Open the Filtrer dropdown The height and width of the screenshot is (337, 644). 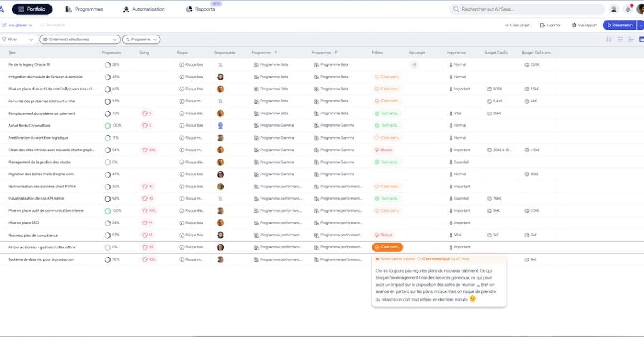coord(18,39)
